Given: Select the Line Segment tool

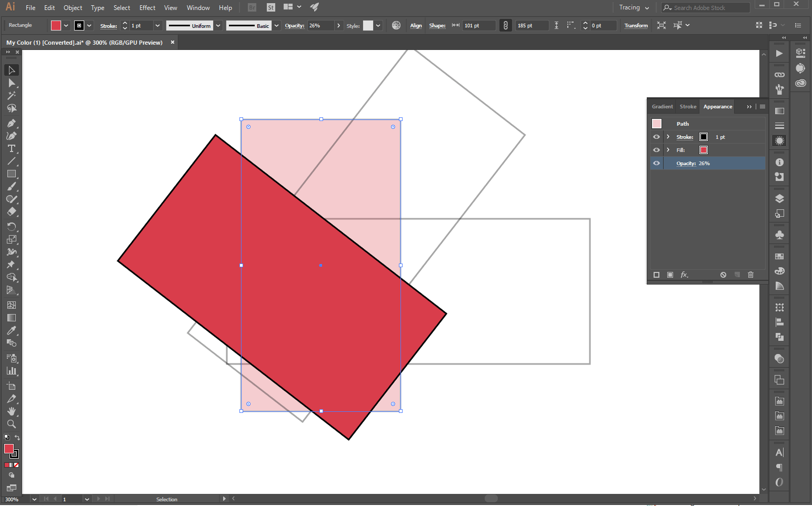Looking at the screenshot, I should click(12, 161).
